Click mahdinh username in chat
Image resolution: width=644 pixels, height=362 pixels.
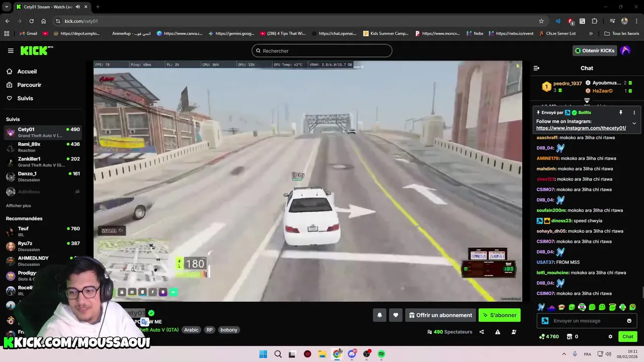coord(546,169)
